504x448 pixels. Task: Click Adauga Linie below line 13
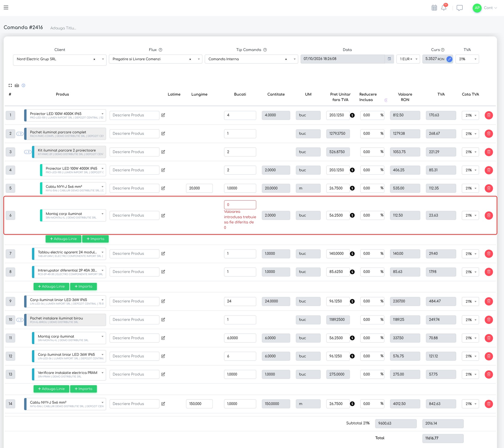51,389
